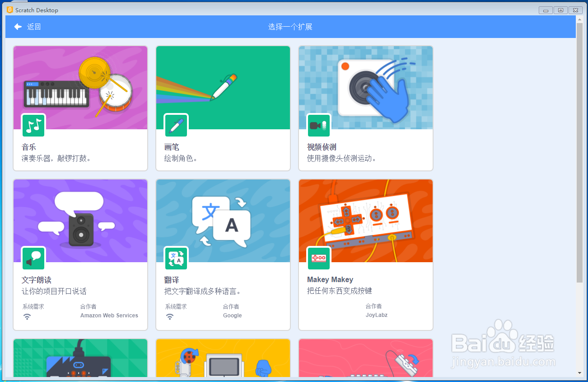Image resolution: width=588 pixels, height=382 pixels.
Task: Open the 视频侦测 camera and hand thumbnail
Action: click(366, 88)
